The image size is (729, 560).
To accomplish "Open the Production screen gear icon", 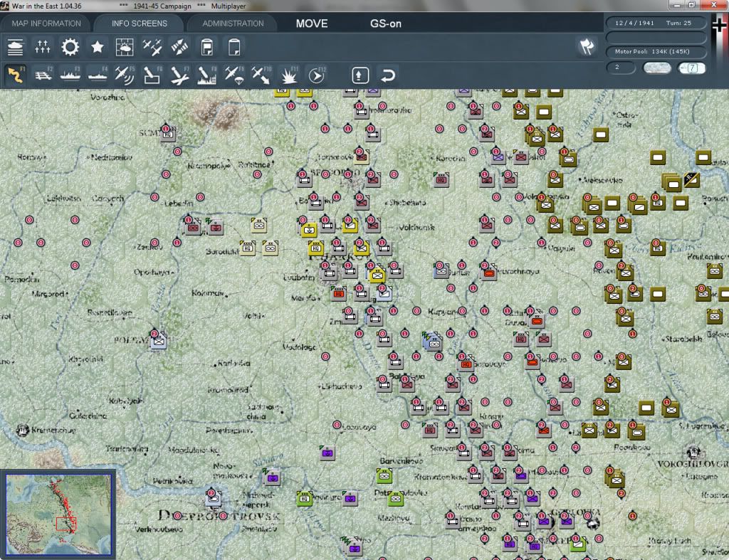I will click(x=70, y=48).
